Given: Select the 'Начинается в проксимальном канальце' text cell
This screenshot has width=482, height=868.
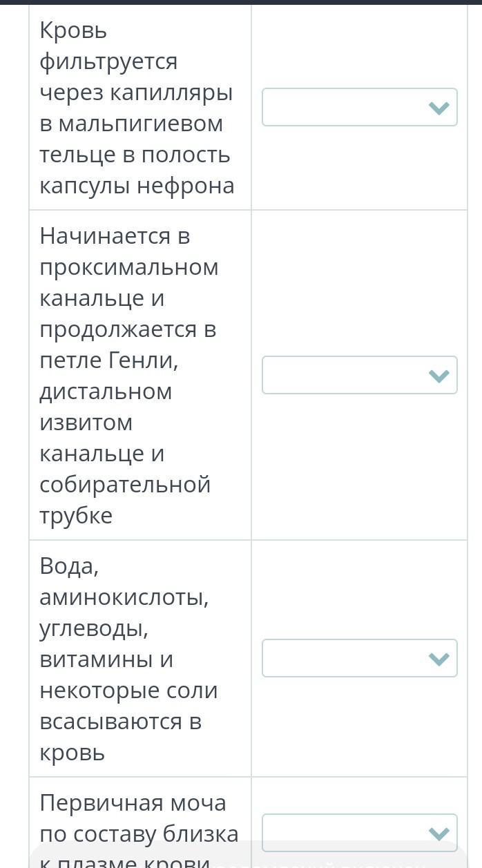Looking at the screenshot, I should [140, 375].
